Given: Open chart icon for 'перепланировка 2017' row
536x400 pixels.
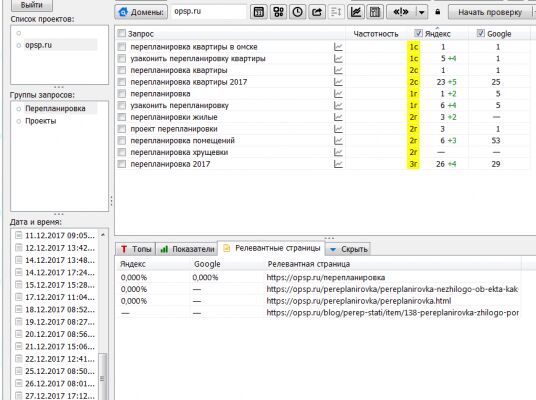Looking at the screenshot, I should [x=338, y=164].
